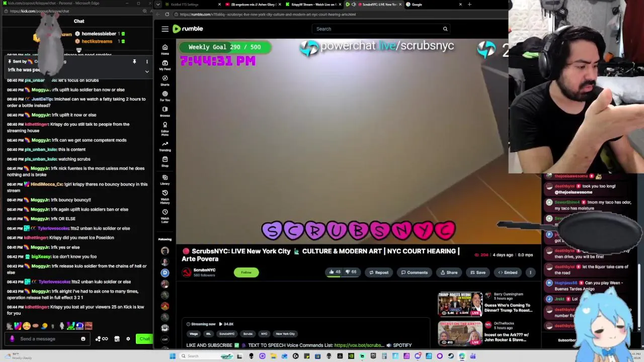Open the vox.bot/scrubs link in description
Image resolution: width=644 pixels, height=362 pixels.
tap(358, 345)
